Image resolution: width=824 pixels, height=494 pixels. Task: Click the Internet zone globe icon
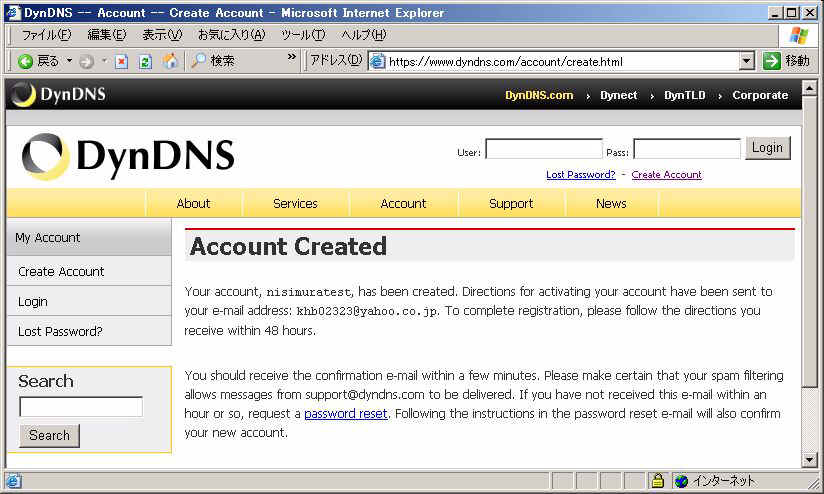(x=681, y=481)
